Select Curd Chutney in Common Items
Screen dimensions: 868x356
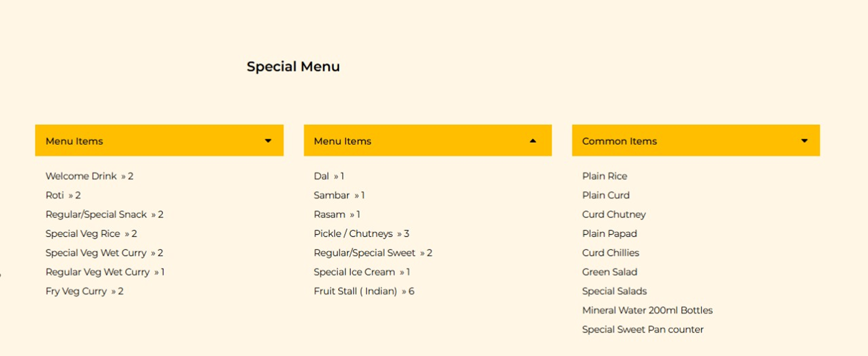click(x=614, y=214)
